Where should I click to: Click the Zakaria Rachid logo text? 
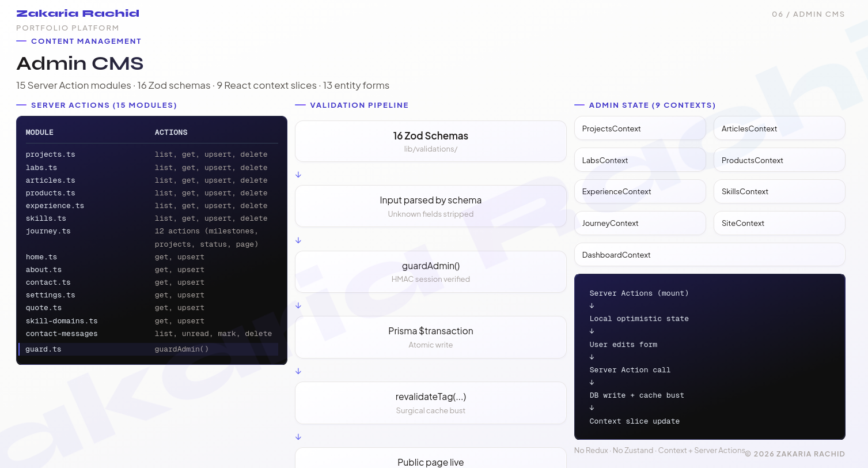[x=78, y=13]
